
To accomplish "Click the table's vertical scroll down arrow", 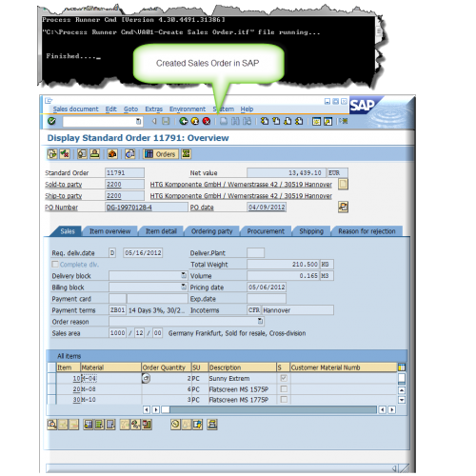I will click(x=402, y=400).
